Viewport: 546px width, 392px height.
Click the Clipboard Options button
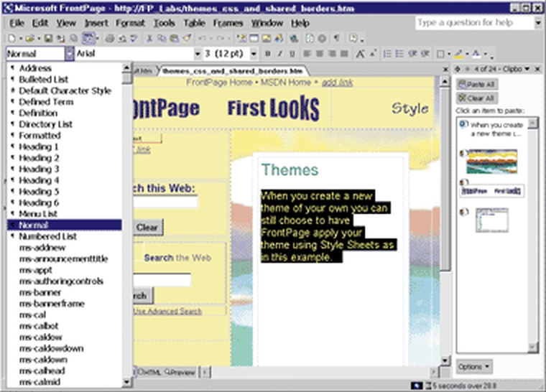point(474,367)
